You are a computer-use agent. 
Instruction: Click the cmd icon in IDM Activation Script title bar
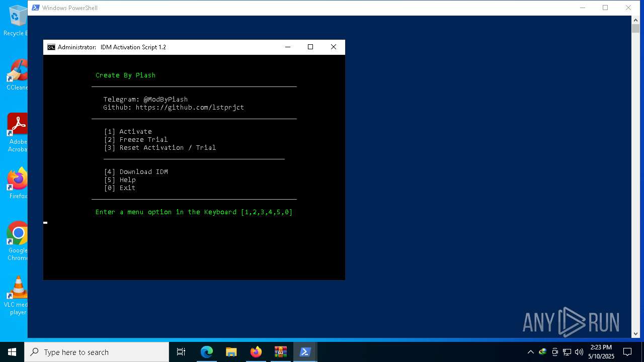(x=51, y=47)
